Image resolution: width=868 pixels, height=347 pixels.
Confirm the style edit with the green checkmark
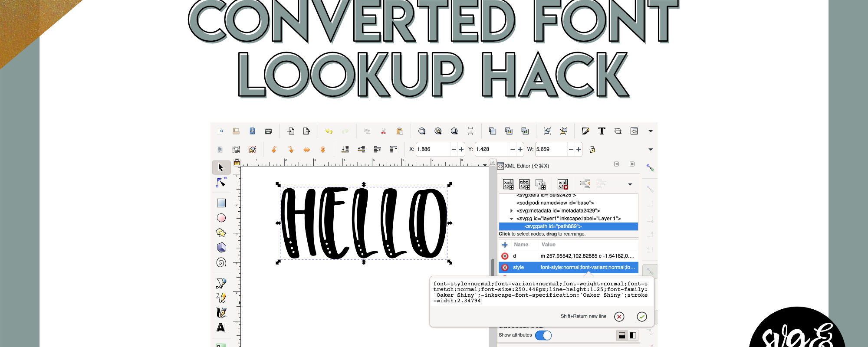click(642, 317)
